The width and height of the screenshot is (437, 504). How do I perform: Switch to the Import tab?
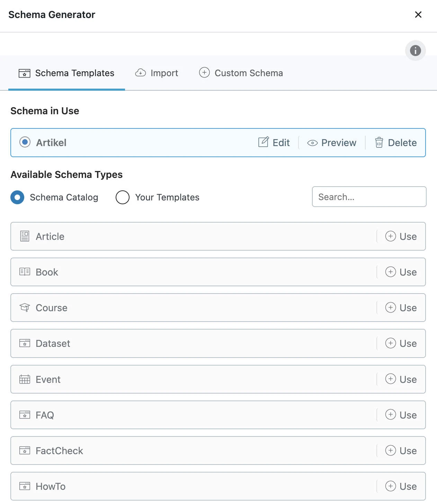coord(157,73)
